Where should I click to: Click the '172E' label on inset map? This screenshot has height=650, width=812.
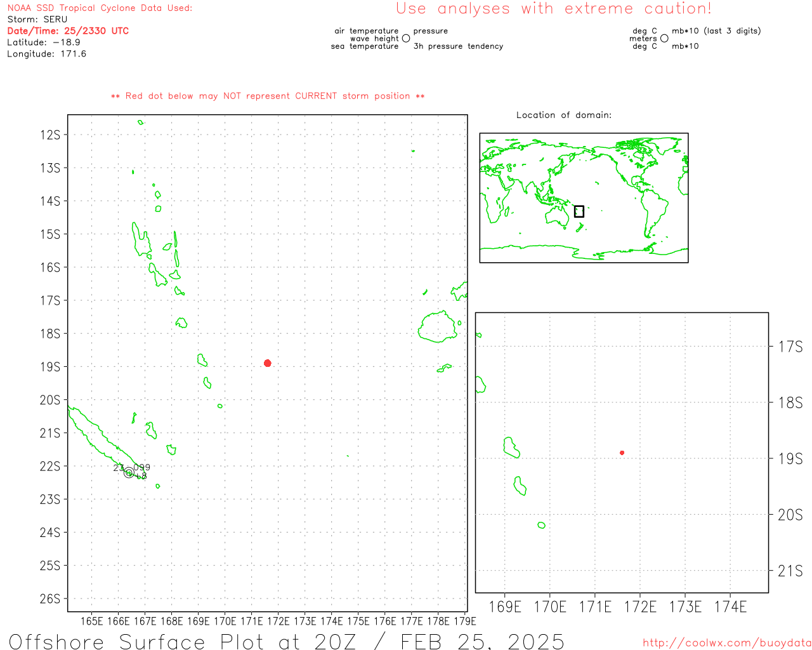[x=641, y=607]
